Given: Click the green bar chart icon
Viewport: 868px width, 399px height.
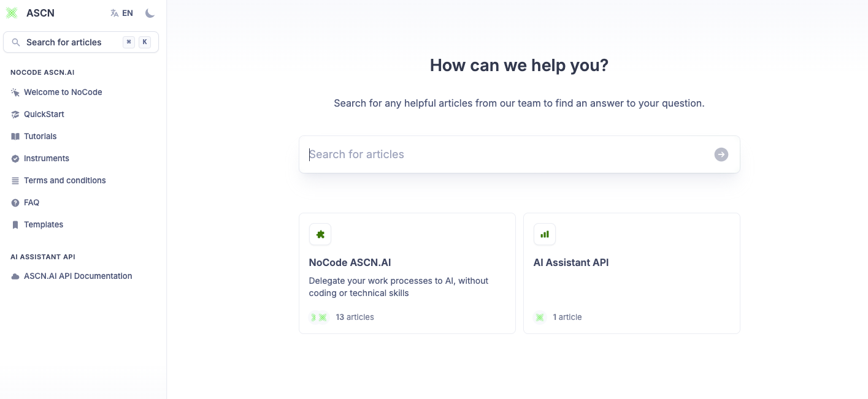Looking at the screenshot, I should point(545,234).
